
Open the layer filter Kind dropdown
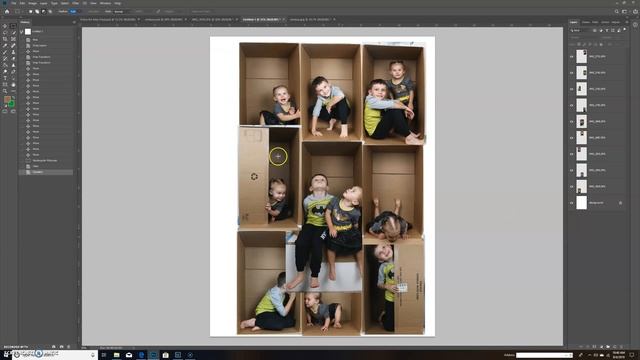click(580, 30)
